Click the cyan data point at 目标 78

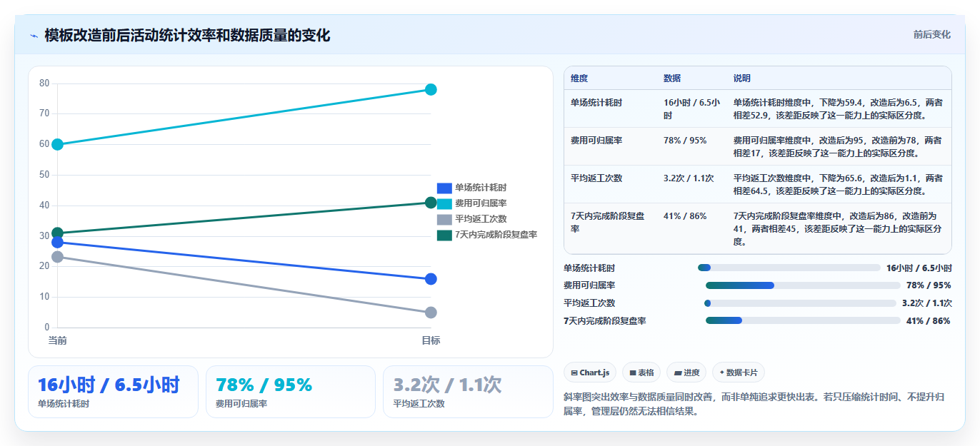[x=431, y=89]
